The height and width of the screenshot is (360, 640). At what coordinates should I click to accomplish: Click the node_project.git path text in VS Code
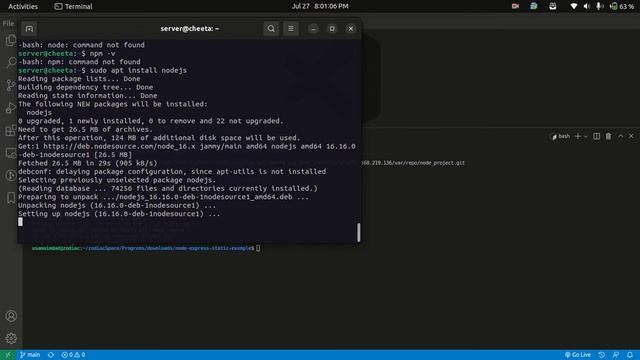413,163
